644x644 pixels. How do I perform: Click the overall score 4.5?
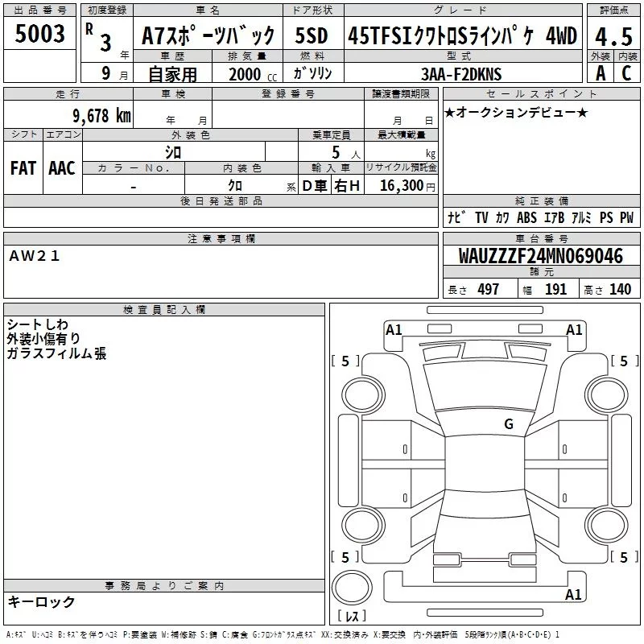click(x=613, y=36)
